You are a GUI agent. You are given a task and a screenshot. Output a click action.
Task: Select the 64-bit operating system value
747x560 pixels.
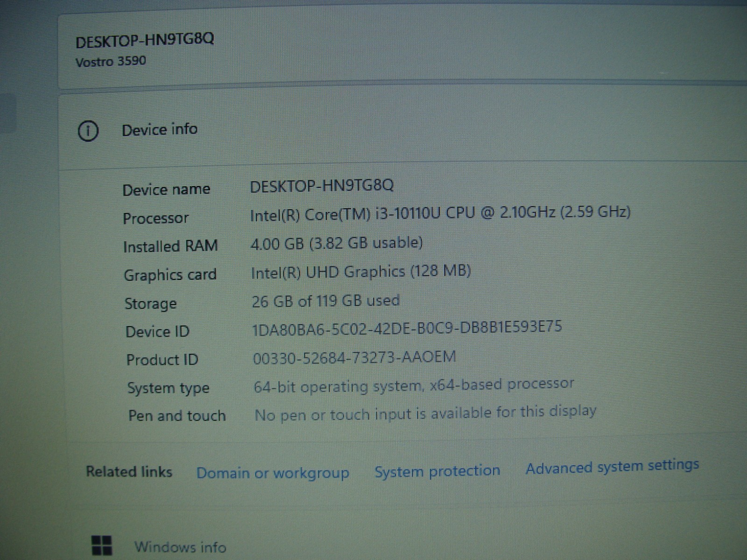[414, 386]
